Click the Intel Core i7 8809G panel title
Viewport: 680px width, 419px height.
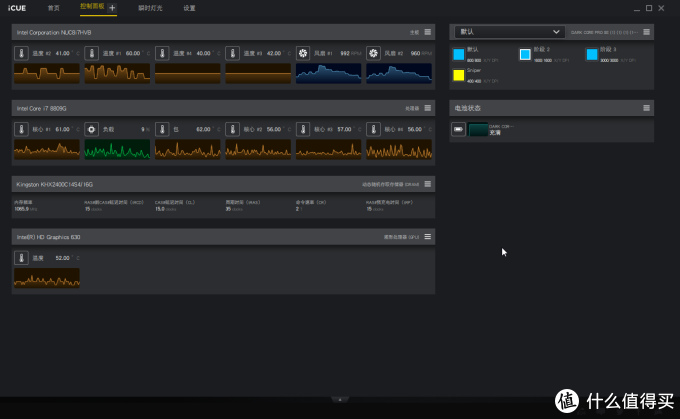click(x=42, y=108)
